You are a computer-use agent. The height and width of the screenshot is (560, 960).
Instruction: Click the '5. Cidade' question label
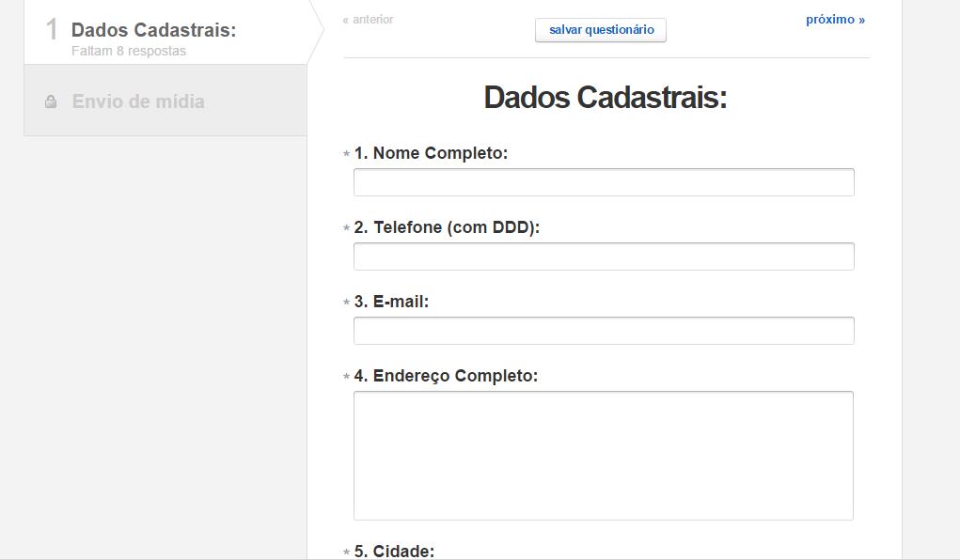(394, 551)
